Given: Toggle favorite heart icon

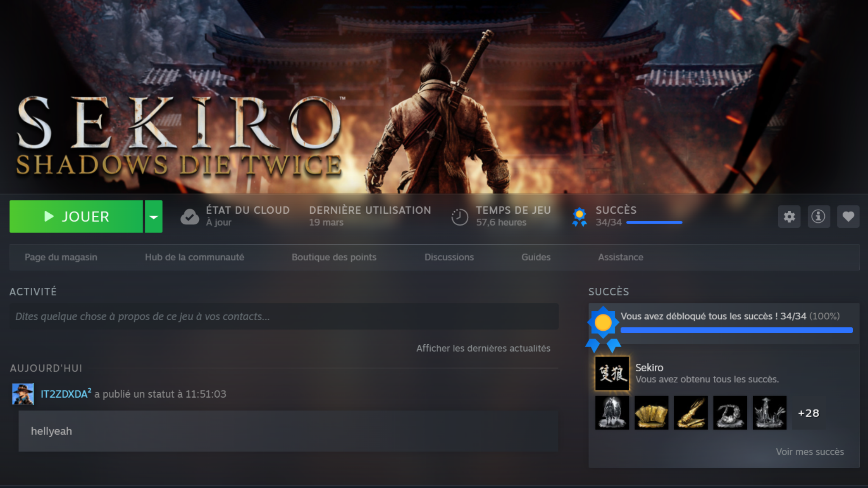Looking at the screenshot, I should [848, 217].
